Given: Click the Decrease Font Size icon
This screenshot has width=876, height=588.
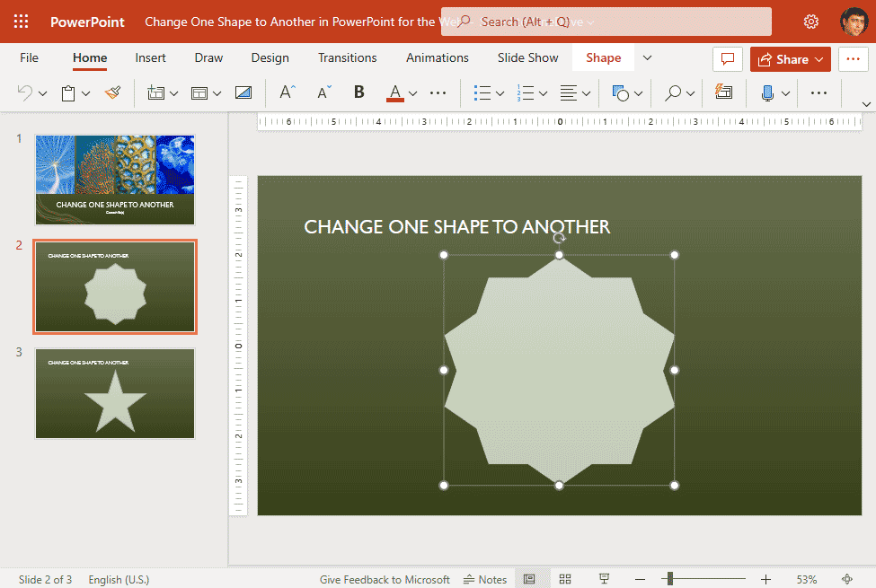Looking at the screenshot, I should (324, 92).
